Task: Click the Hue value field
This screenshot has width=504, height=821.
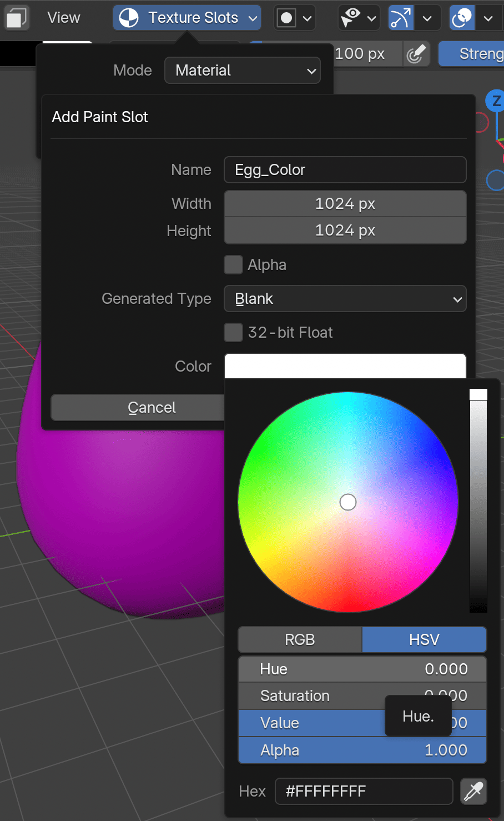Action: (x=362, y=669)
